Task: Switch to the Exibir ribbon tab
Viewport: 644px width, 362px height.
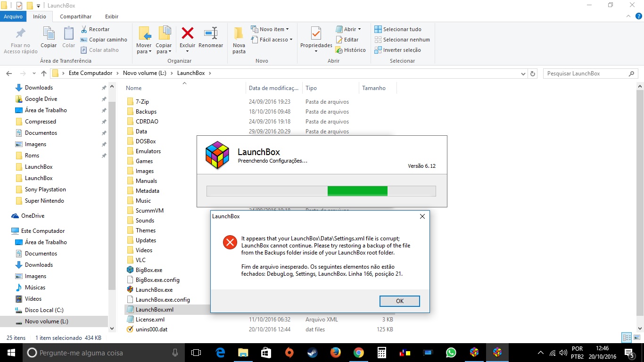Action: 112,16
